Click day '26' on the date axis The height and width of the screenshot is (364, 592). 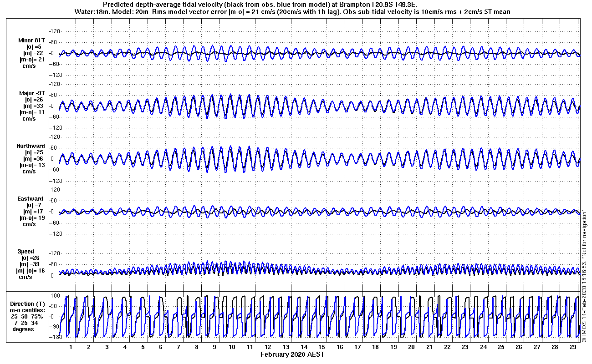519,347
